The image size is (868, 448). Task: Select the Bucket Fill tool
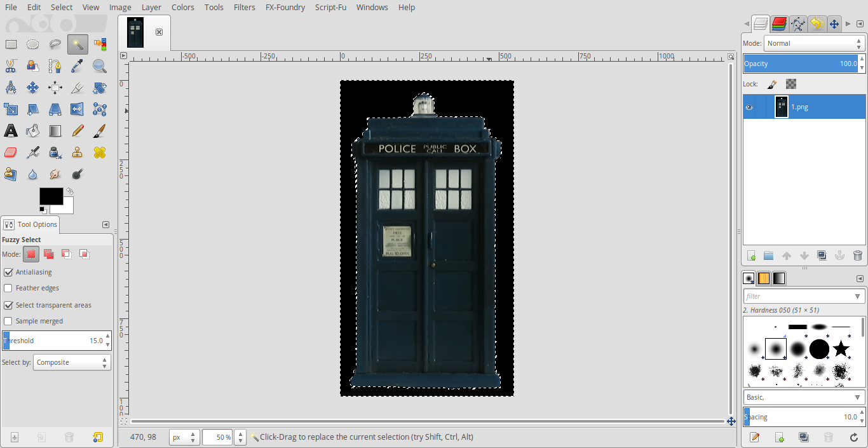[x=33, y=131]
